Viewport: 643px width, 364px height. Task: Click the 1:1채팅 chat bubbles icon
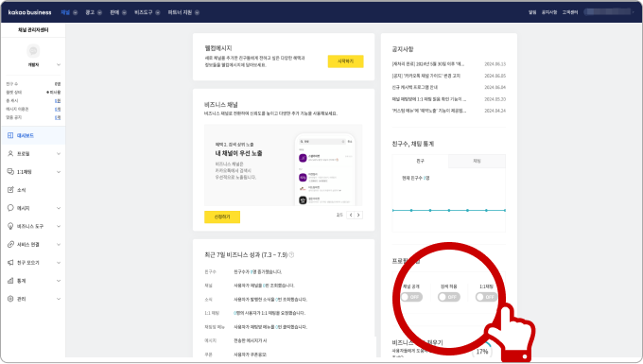(10, 171)
